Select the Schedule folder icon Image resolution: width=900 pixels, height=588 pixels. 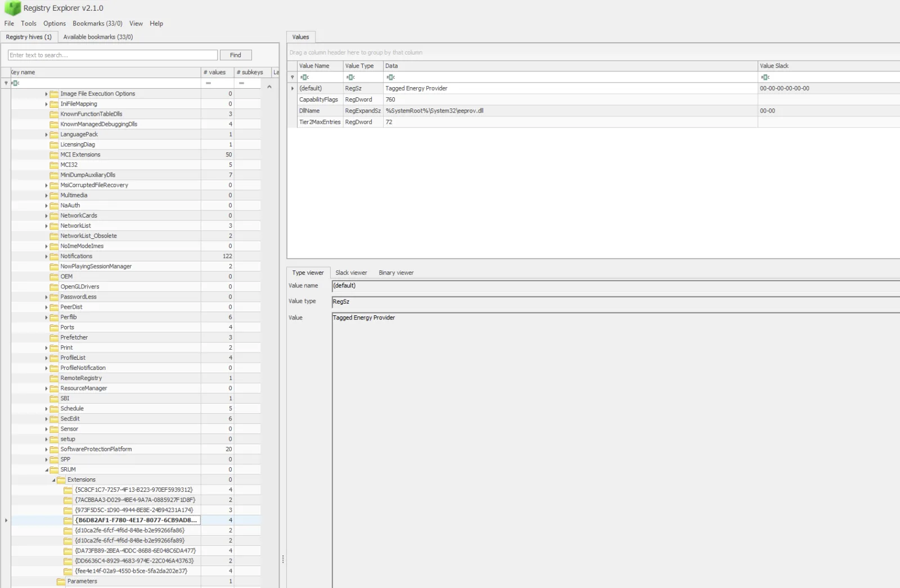[x=54, y=409]
